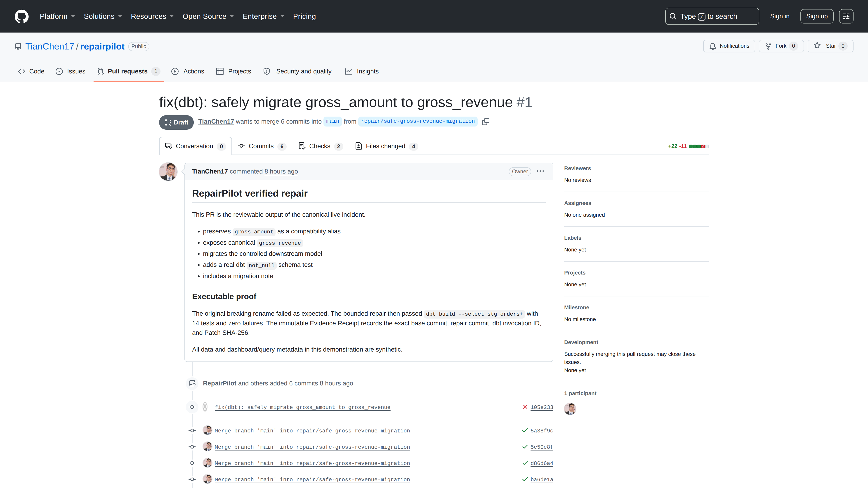Focus the Type / to search field
The height and width of the screenshot is (488, 868).
pyautogui.click(x=712, y=16)
